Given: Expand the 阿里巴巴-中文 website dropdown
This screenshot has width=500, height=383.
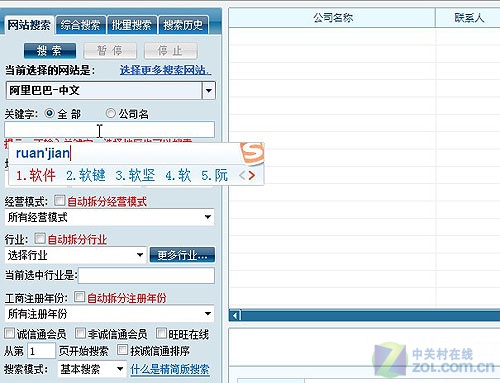Looking at the screenshot, I should [x=208, y=90].
